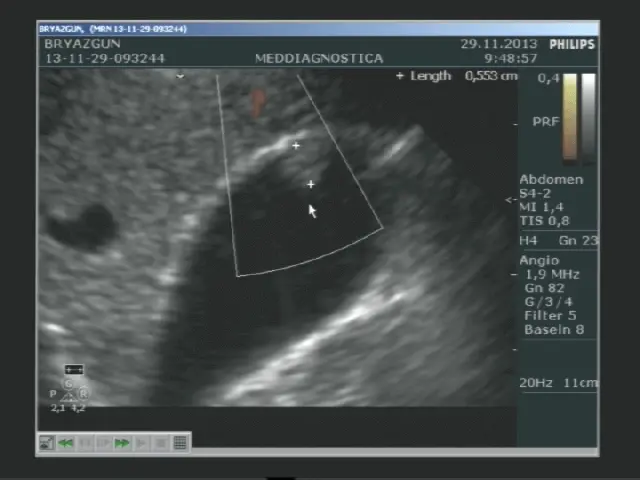This screenshot has width=640, height=480.
Task: Click the lower caliper cross marker
Action: (311, 184)
